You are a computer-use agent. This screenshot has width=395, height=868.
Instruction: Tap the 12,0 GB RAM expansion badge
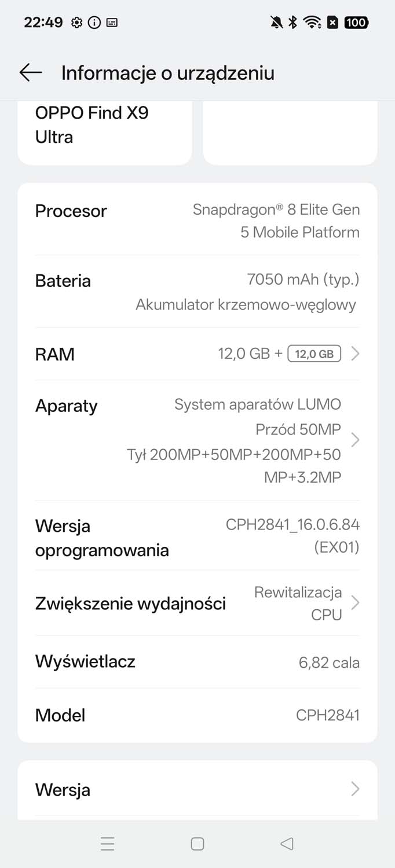[x=314, y=354]
